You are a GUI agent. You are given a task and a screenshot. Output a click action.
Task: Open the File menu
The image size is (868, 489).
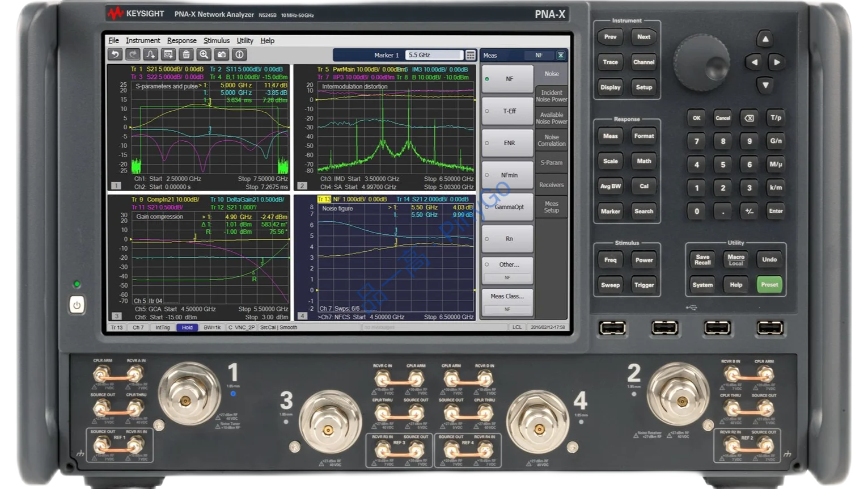(x=113, y=40)
